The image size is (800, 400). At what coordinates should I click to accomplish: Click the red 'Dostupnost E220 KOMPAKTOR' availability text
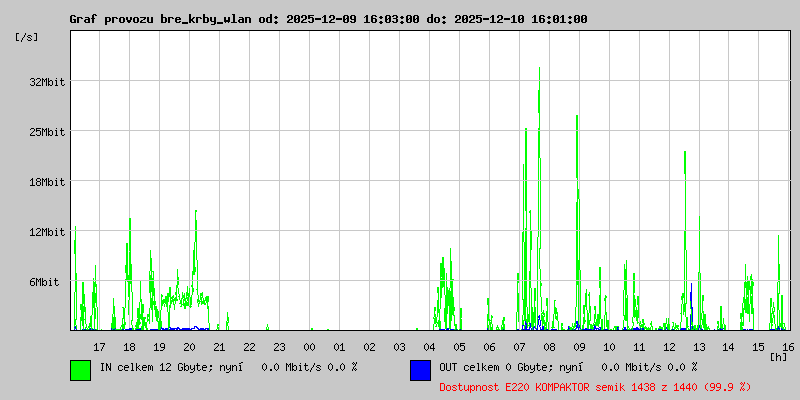595,387
